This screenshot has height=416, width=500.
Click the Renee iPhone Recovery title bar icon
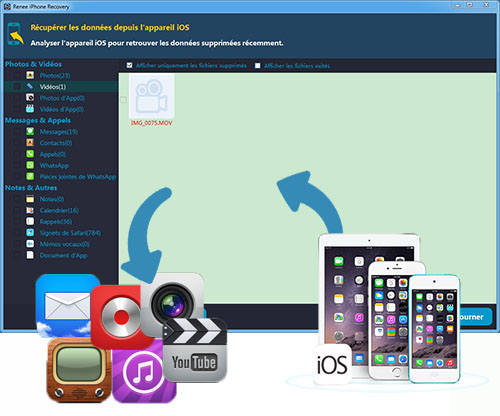click(x=7, y=6)
